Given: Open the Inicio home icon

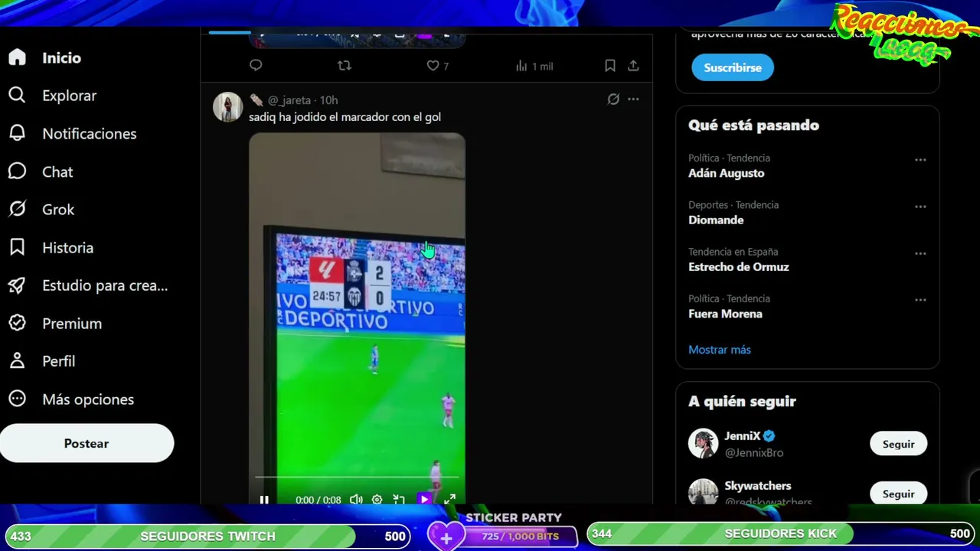Looking at the screenshot, I should tap(17, 57).
